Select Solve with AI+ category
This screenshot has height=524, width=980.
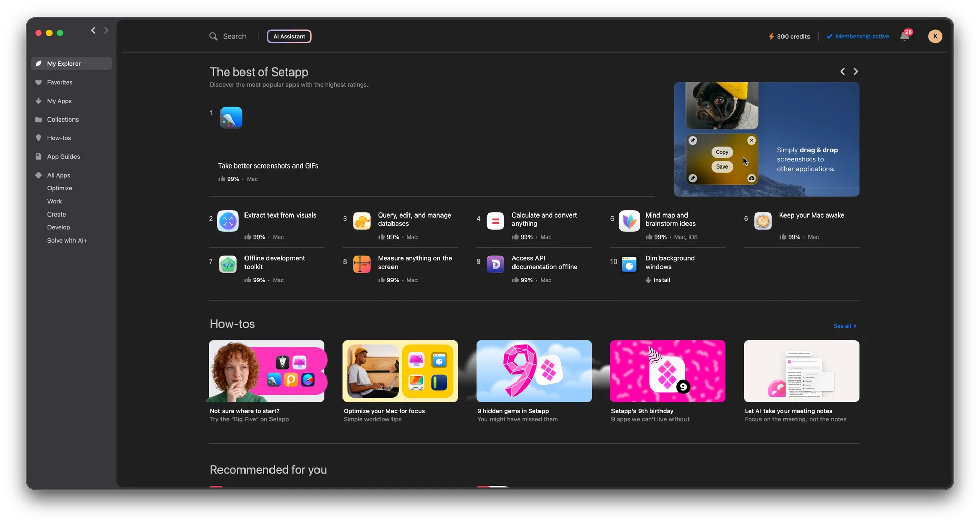coord(67,241)
